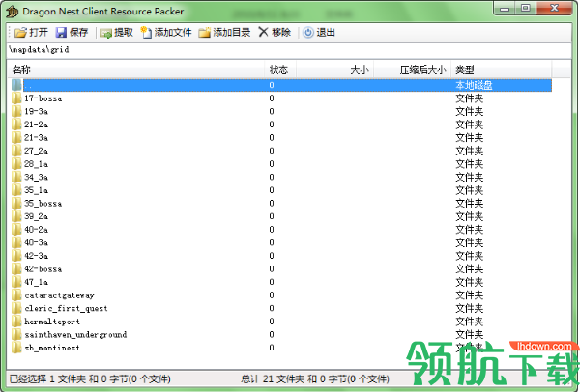The height and width of the screenshot is (392, 580).
Task: Click the Open (打开) folder icon
Action: (x=20, y=33)
